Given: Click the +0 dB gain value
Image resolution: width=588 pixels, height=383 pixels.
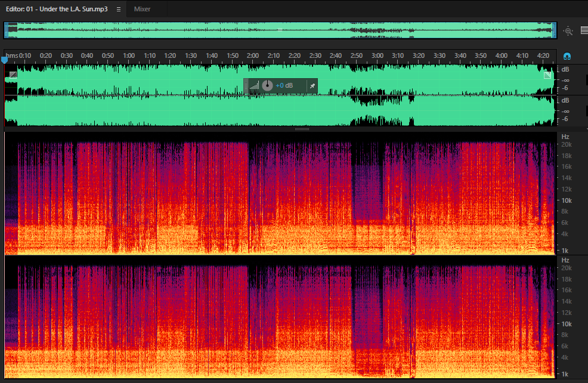Looking at the screenshot, I should [284, 85].
